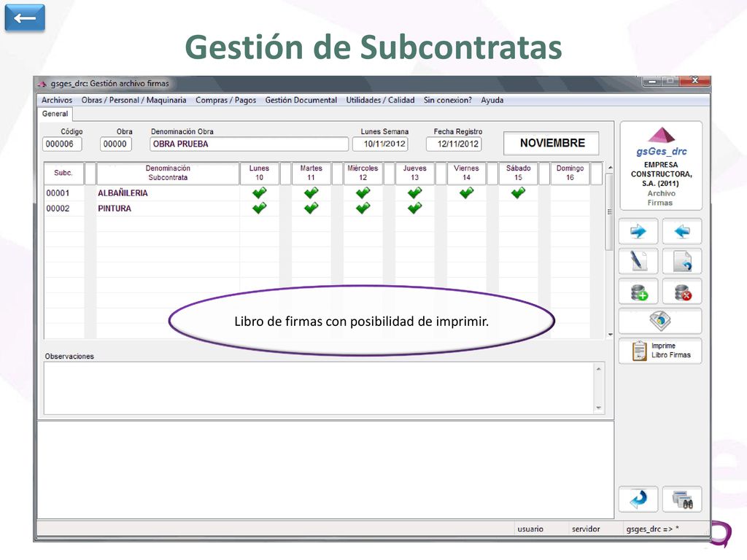Click subcontract code 00001
Screen dimensions: 747x560
point(58,192)
